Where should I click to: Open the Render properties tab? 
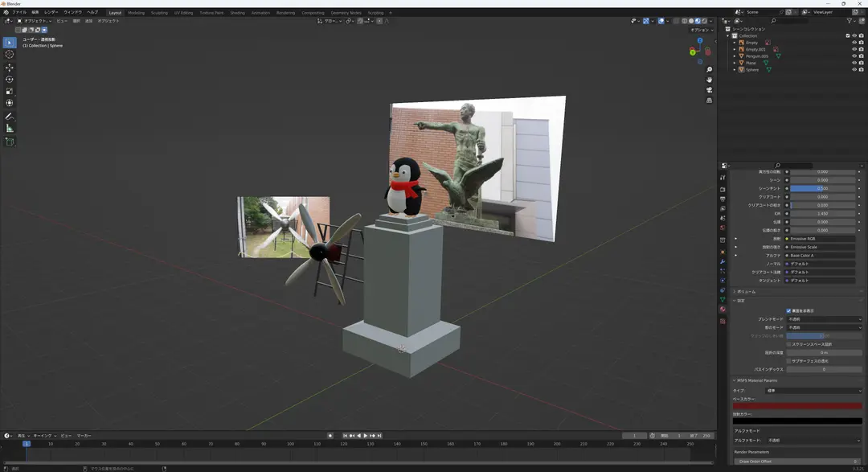(723, 190)
